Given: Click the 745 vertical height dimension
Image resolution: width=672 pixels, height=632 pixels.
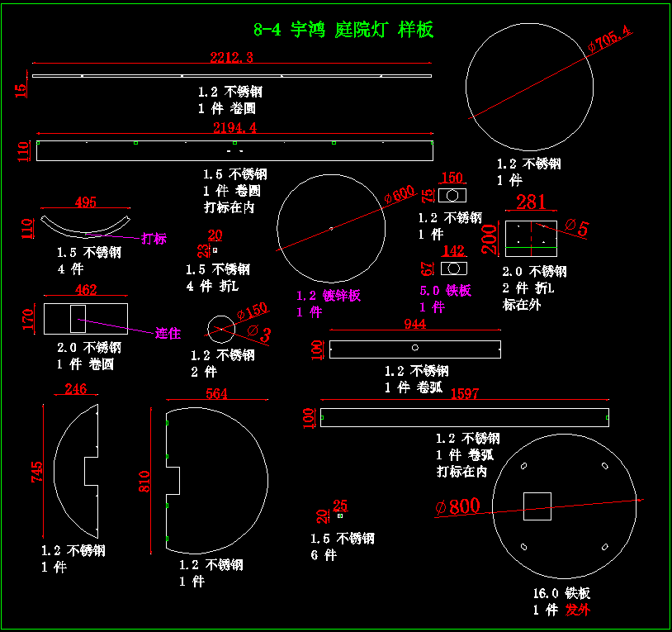Looking at the screenshot, I should 37,472.
